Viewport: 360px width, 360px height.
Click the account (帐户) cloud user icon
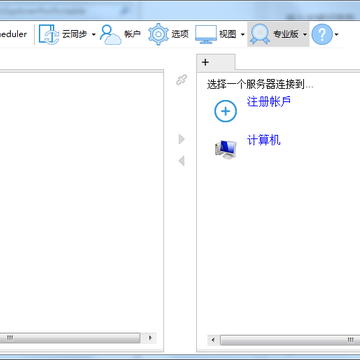point(110,34)
